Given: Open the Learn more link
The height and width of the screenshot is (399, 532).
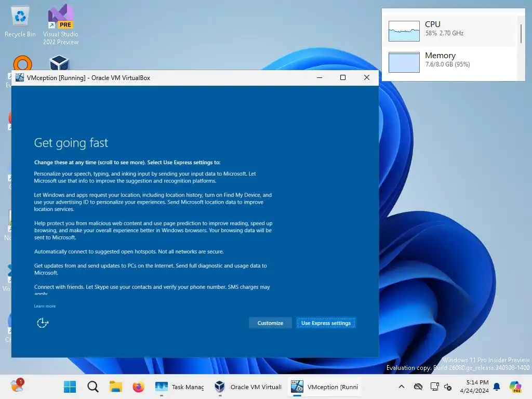Looking at the screenshot, I should pyautogui.click(x=45, y=306).
